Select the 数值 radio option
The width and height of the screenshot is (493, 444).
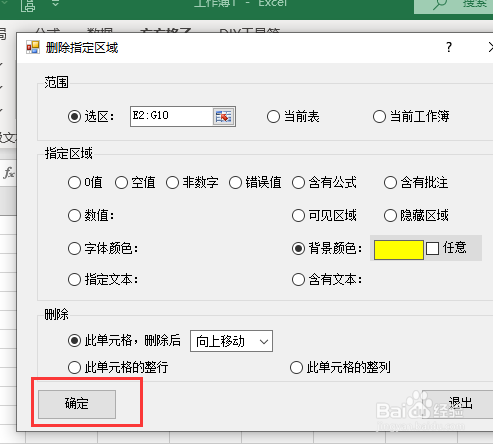click(x=74, y=215)
